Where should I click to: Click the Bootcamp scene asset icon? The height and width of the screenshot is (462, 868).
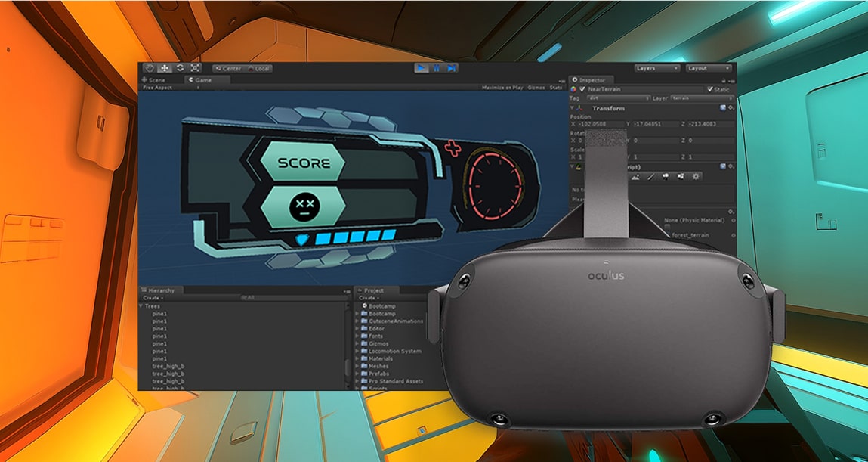coord(365,305)
